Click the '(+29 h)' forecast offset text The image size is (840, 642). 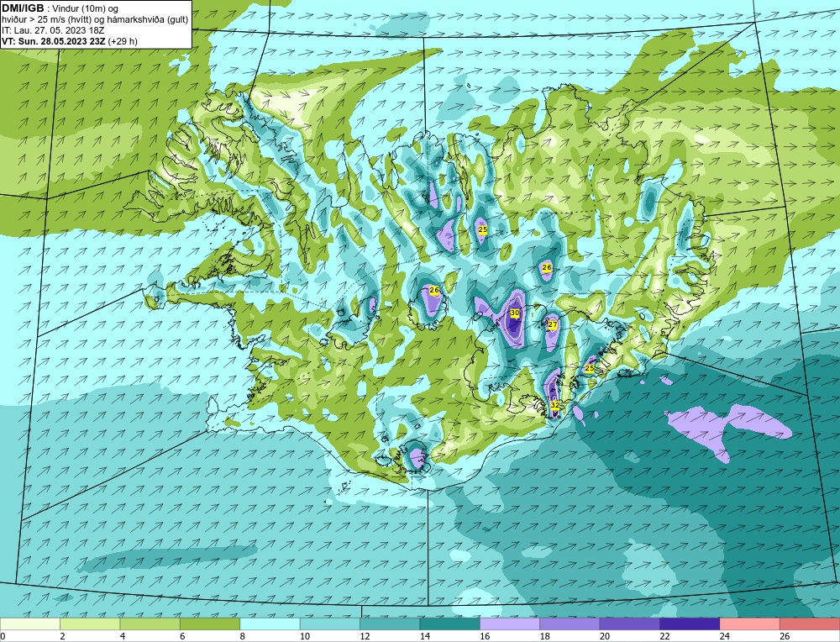[123, 41]
